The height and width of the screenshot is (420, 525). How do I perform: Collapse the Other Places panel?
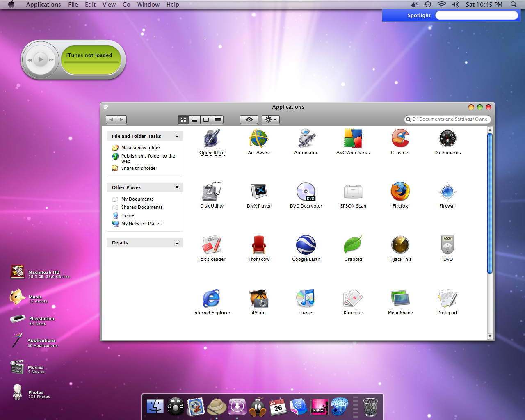pos(177,187)
